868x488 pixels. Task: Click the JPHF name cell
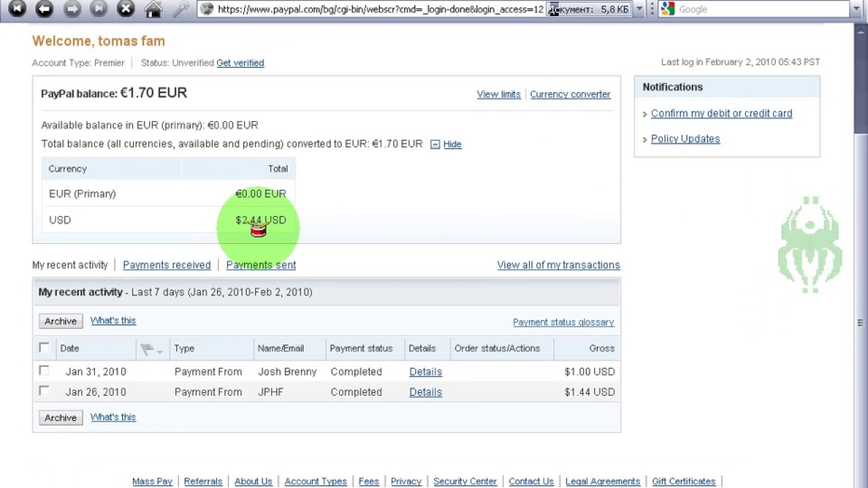pos(271,392)
